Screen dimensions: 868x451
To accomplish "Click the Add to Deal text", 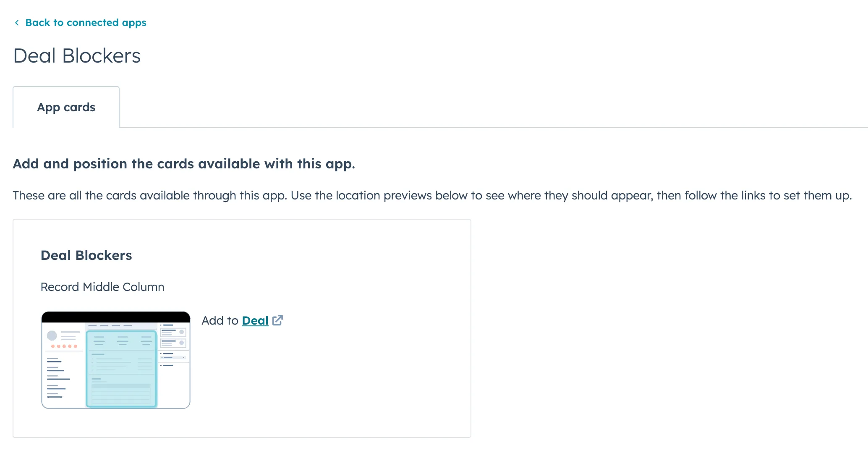I will tap(220, 320).
